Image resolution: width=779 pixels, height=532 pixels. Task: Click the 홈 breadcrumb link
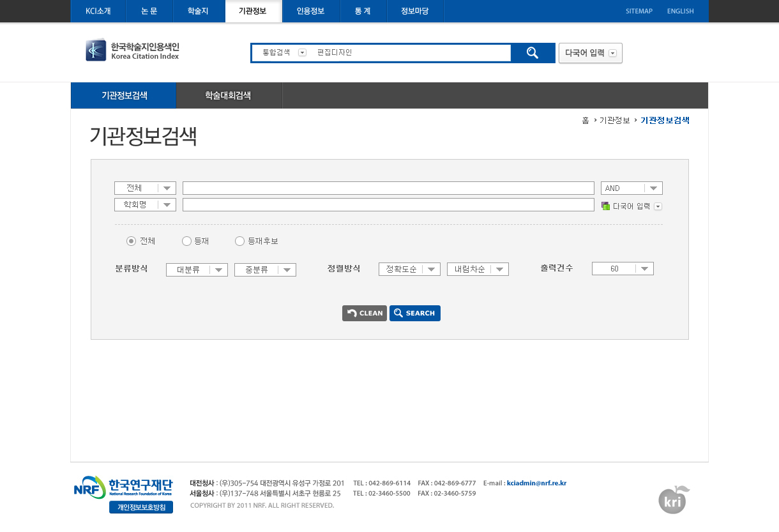(586, 120)
